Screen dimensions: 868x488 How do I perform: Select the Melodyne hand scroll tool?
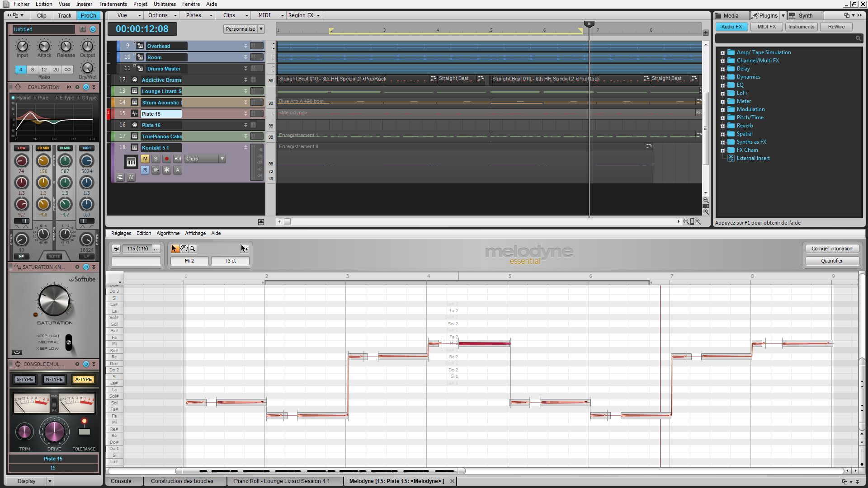click(184, 249)
